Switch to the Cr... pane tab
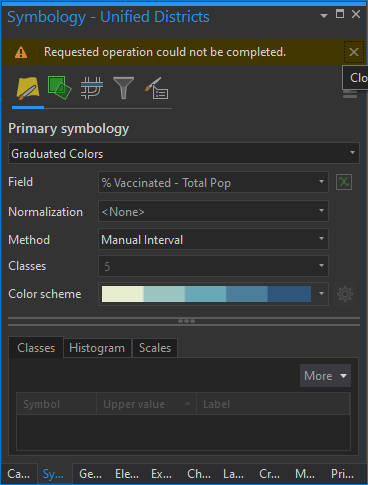Screen dimensions: 368x485 click(x=270, y=474)
